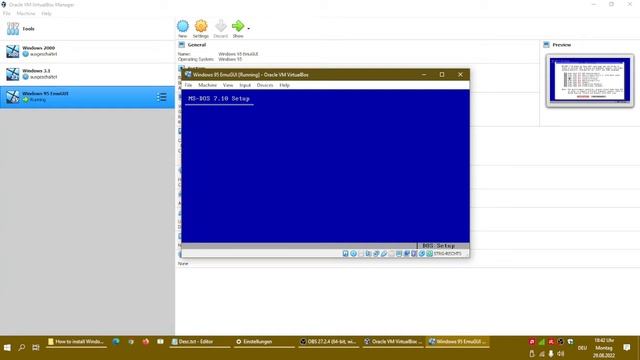Viewport: 640px width, 360px height.
Task: Click the volume speaker tray icon
Action: pyautogui.click(x=561, y=354)
